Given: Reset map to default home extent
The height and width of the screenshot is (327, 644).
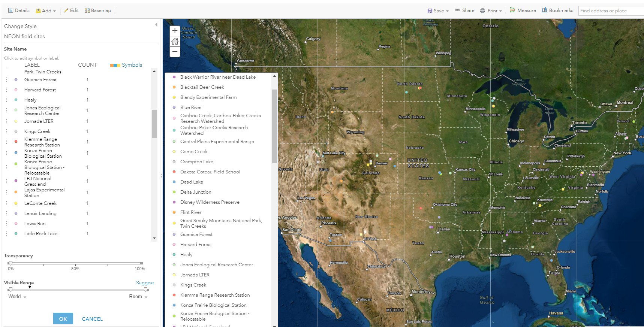Looking at the screenshot, I should pyautogui.click(x=175, y=41).
